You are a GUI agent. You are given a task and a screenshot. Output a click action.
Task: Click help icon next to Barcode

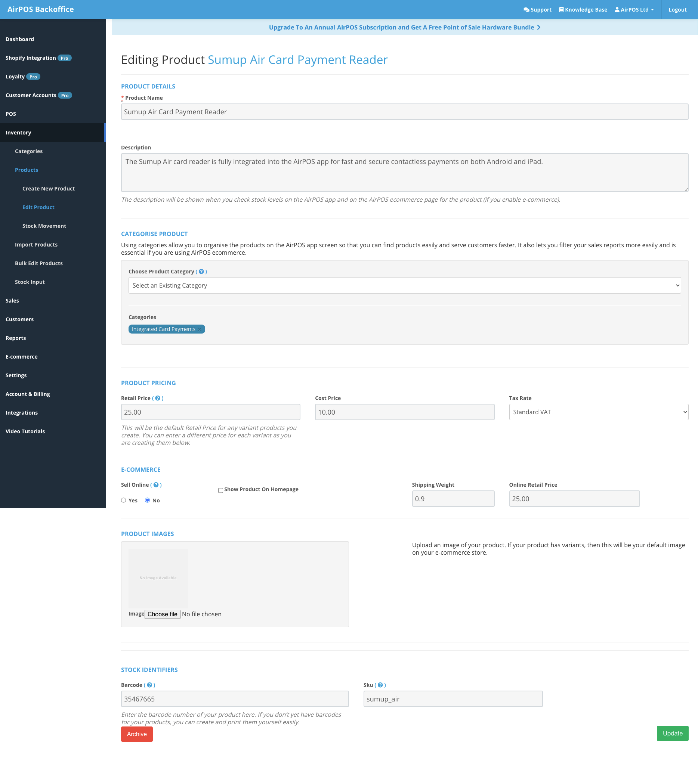click(150, 685)
